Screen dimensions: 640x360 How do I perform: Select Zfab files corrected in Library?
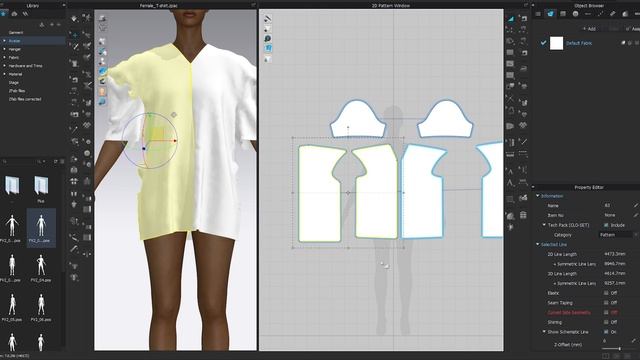25,99
